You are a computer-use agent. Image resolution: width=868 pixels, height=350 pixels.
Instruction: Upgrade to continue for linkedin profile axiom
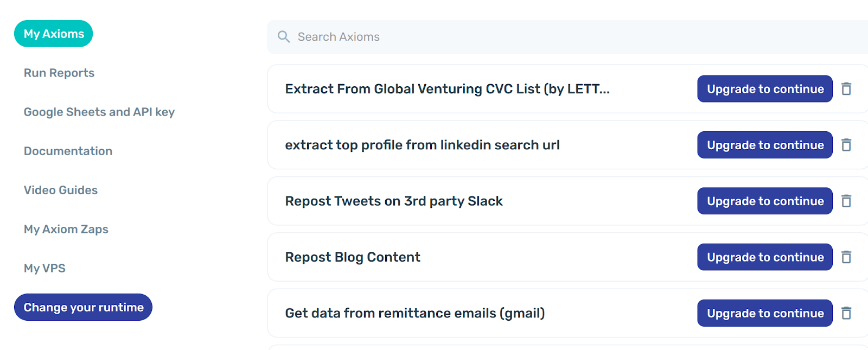point(765,145)
